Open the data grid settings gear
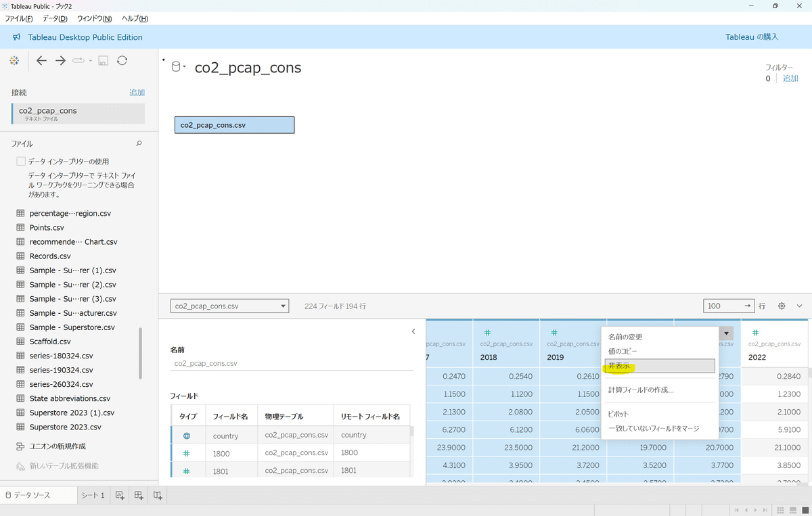Viewport: 812px width, 516px height. coord(782,306)
